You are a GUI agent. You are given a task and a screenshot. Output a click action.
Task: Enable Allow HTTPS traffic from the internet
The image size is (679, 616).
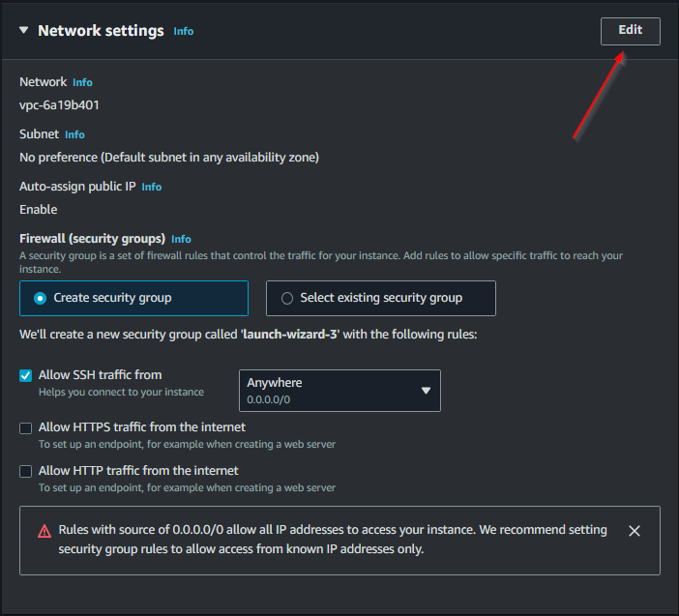(x=26, y=427)
